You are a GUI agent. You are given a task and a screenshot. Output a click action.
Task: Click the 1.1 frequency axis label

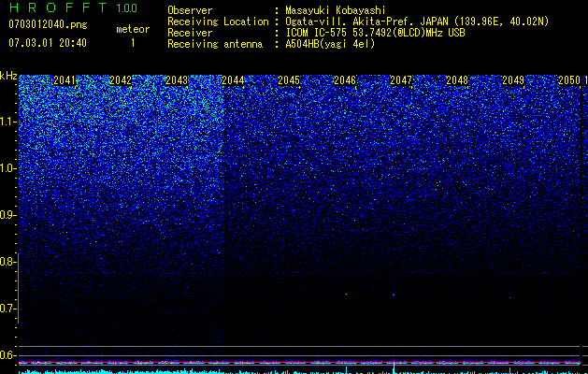7,122
